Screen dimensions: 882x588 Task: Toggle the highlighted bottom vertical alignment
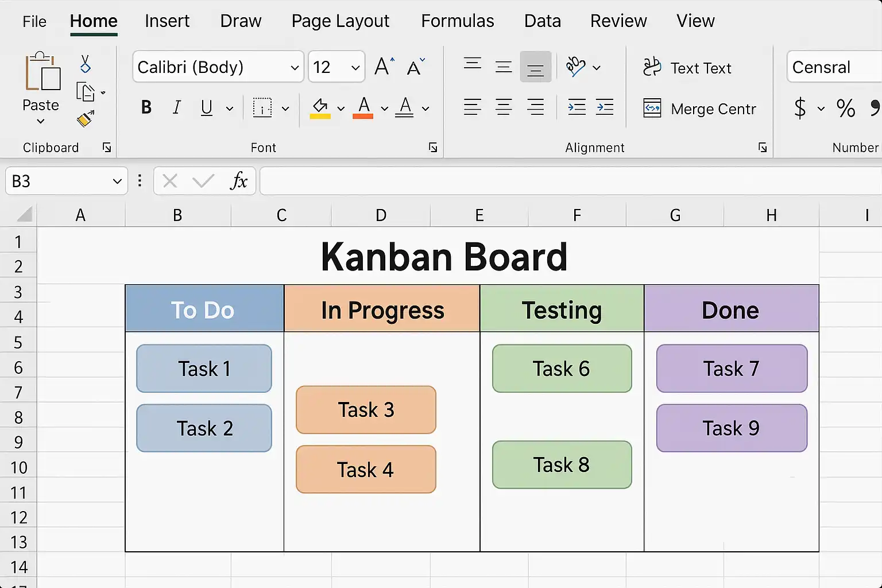pyautogui.click(x=535, y=67)
